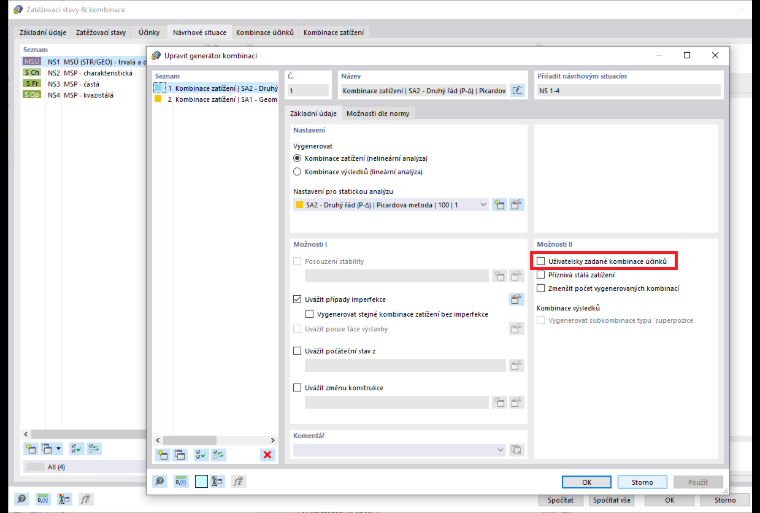Open Účinky tab in background window
The height and width of the screenshot is (513, 760).
tap(149, 32)
